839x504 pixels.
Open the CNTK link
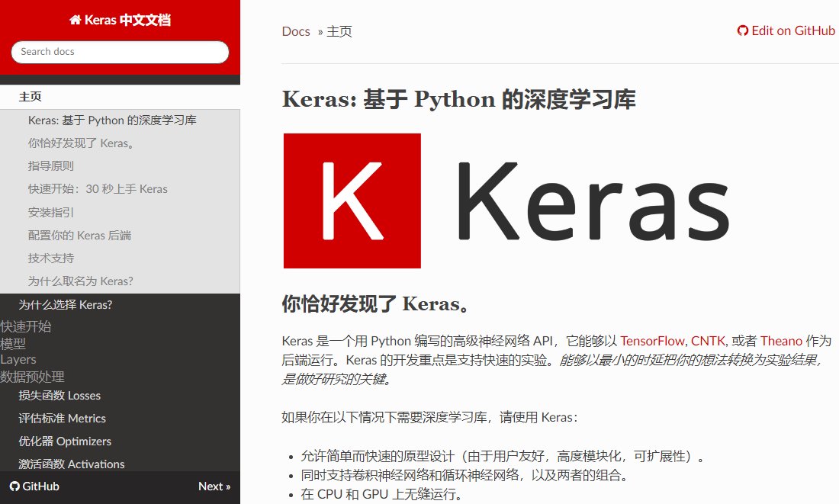[708, 341]
